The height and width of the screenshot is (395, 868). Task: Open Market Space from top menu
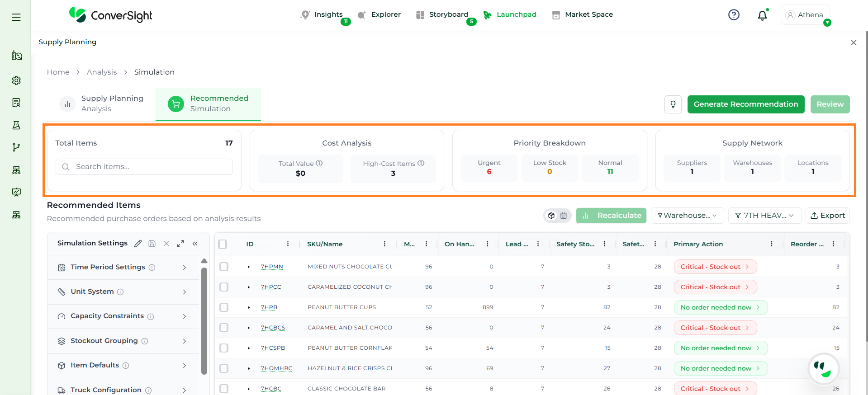pyautogui.click(x=583, y=14)
